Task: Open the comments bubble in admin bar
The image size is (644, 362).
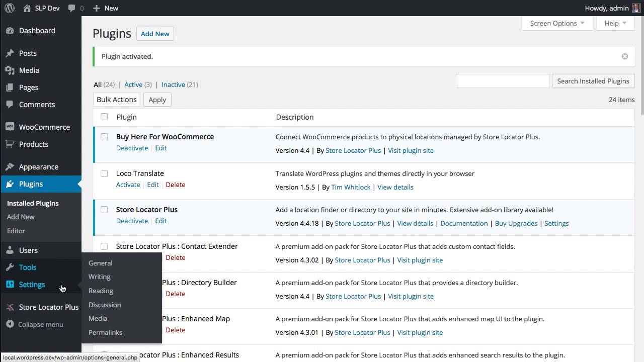Action: click(x=72, y=8)
